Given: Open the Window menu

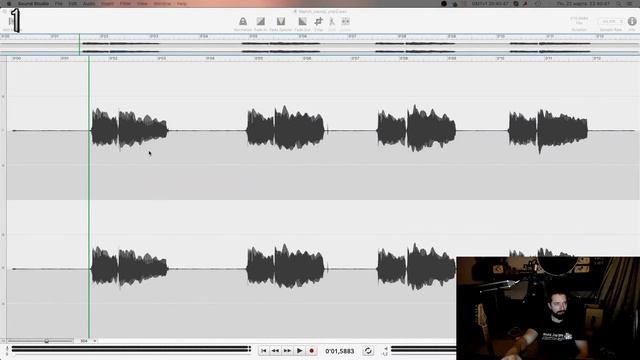Looking at the screenshot, I should (x=162, y=3).
